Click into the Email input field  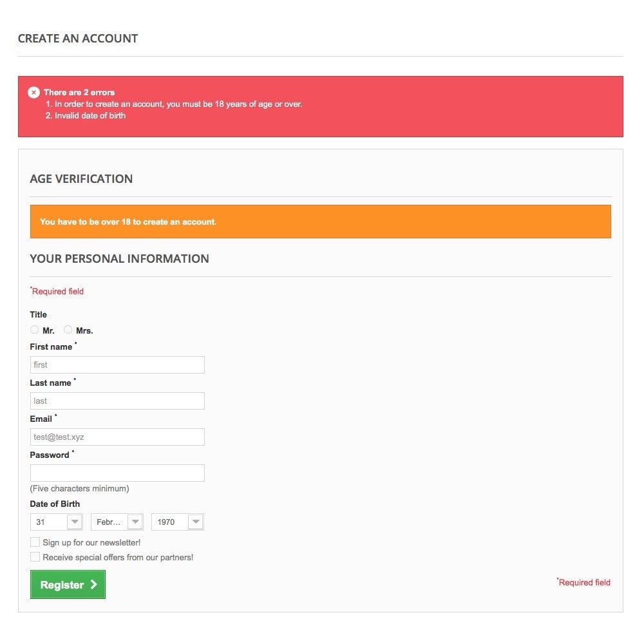(x=117, y=437)
